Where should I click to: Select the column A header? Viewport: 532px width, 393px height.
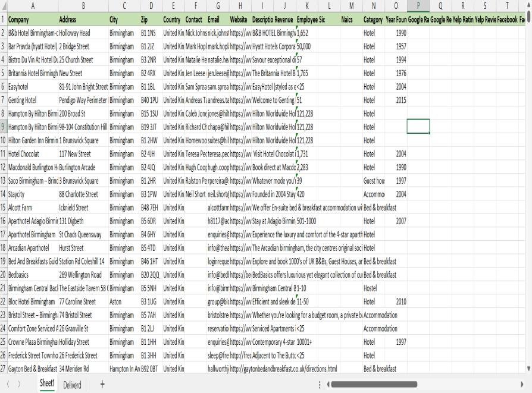click(x=32, y=5)
